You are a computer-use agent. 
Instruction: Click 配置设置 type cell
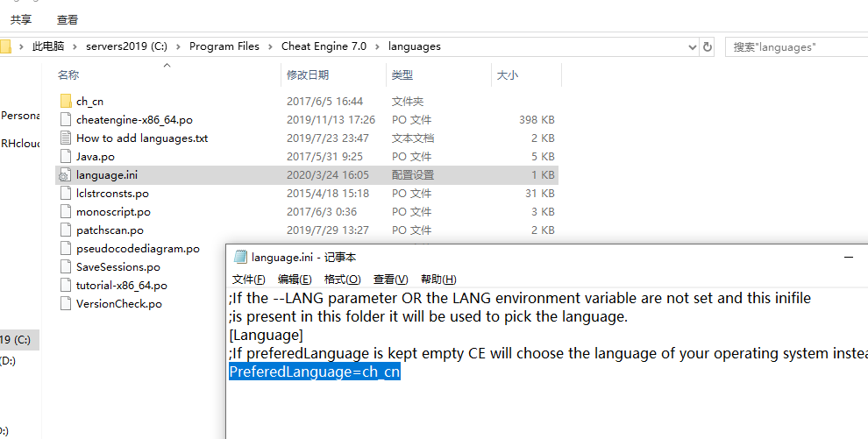[413, 174]
